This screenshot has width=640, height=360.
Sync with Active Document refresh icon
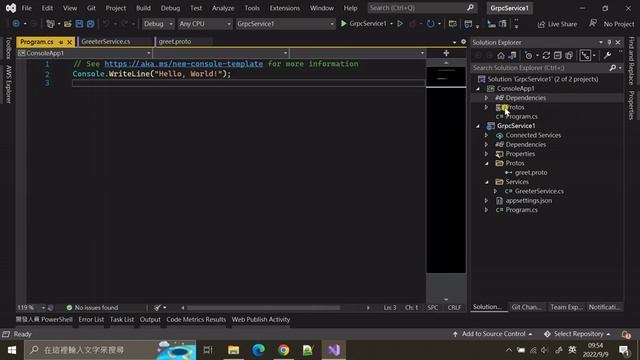tap(546, 56)
